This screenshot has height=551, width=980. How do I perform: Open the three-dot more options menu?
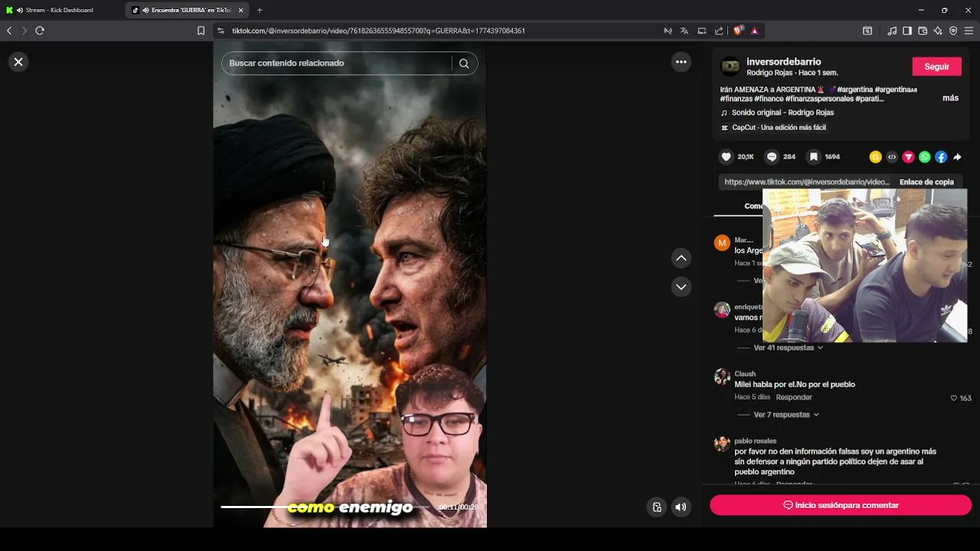(x=681, y=62)
